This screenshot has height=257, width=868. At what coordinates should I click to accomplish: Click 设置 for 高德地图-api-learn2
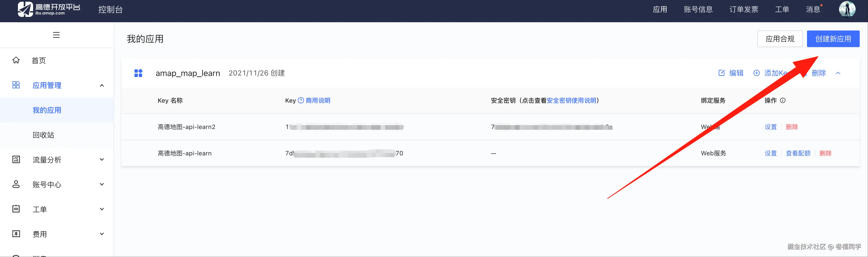(x=771, y=127)
